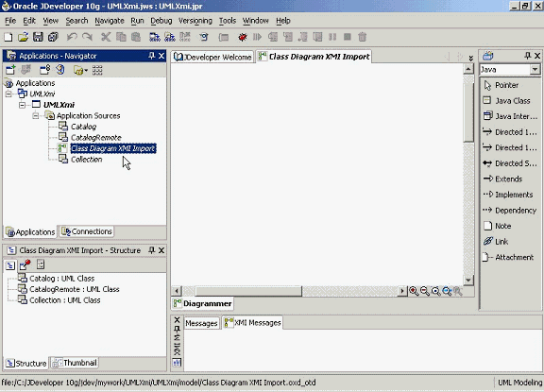Click the Save All toolbar icon
Image resolution: width=544 pixels, height=392 pixels.
(53, 37)
